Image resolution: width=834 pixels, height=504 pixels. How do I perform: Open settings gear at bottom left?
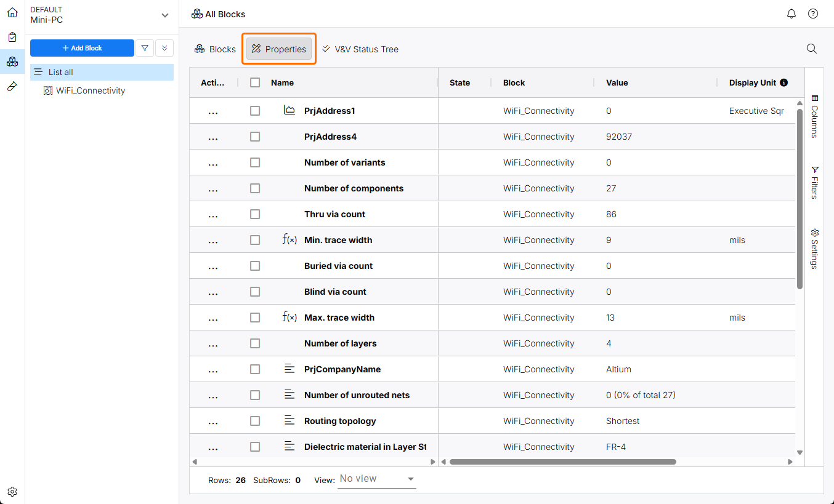[x=12, y=492]
